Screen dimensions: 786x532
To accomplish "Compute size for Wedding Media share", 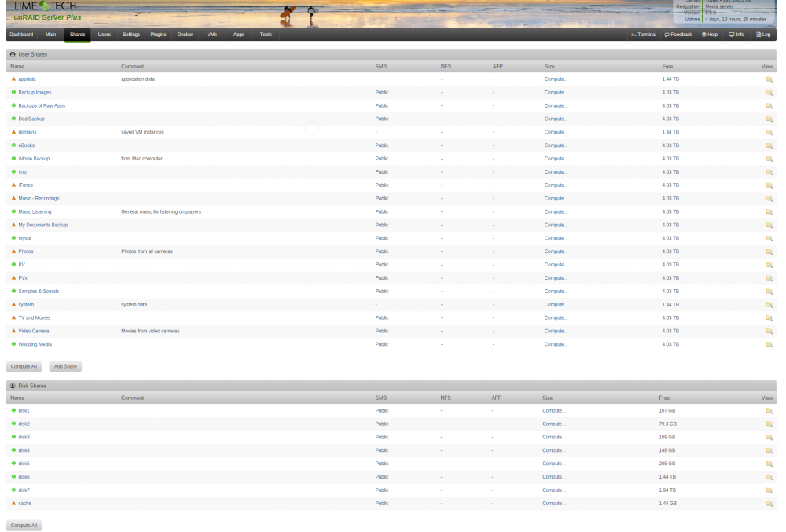I will coord(556,345).
